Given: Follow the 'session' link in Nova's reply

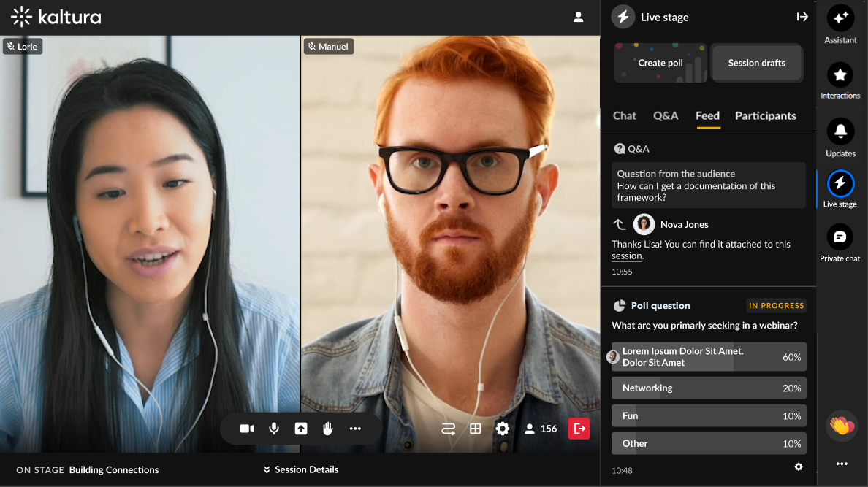Looking at the screenshot, I should [627, 256].
